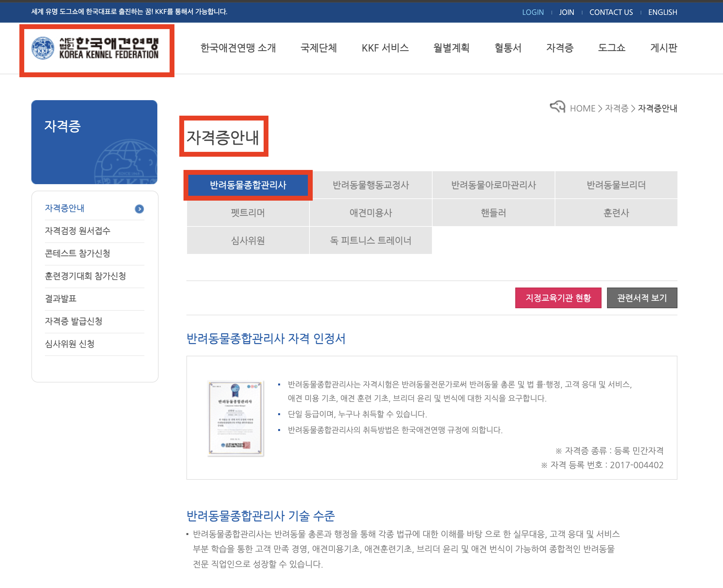Viewport: 723px width, 588px height.
Task: Switch site language to ENGLISH
Action: [x=662, y=12]
